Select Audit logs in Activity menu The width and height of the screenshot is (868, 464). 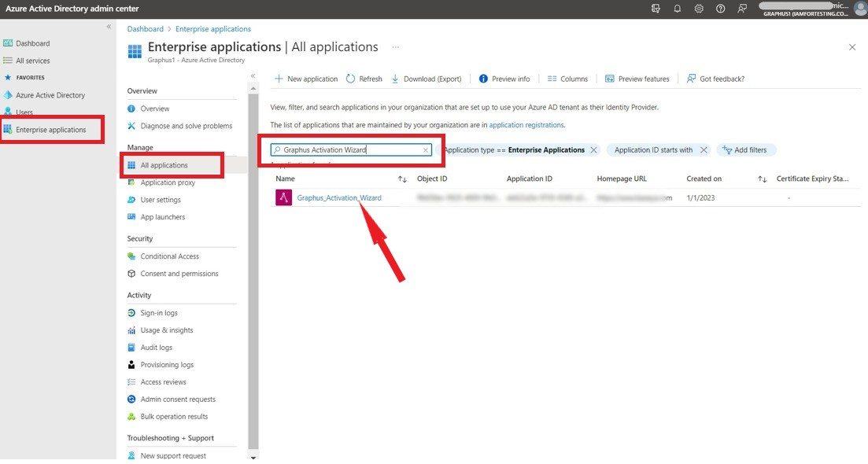coord(156,348)
